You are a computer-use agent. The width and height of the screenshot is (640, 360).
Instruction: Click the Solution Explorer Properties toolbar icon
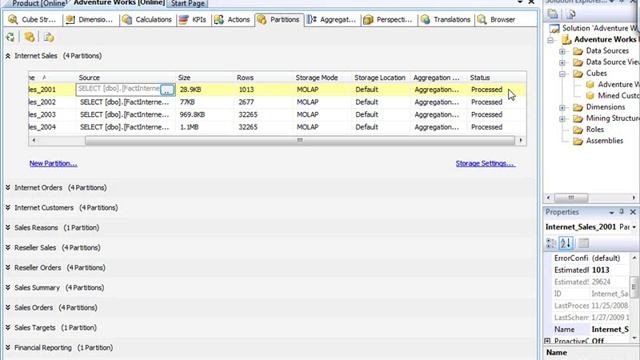pyautogui.click(x=553, y=14)
